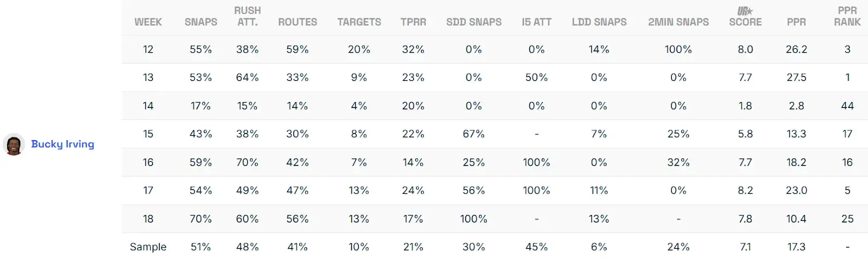Screen dimensions: 868x260
Task: Click the week 13 PPR rank value 1
Action: 847,78
